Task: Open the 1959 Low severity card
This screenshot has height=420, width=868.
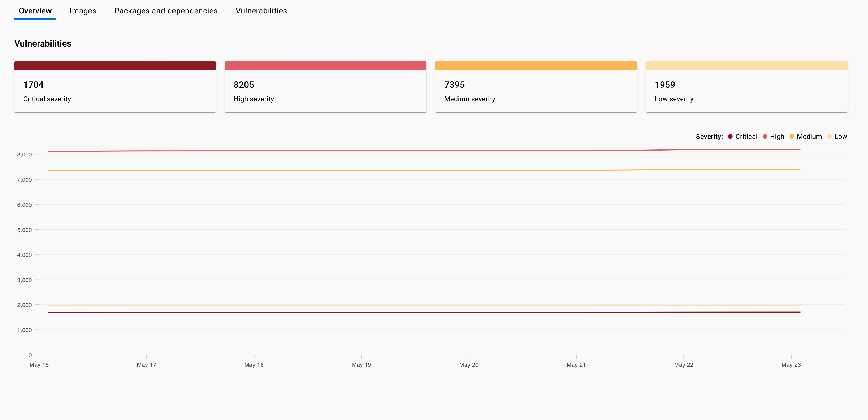Action: click(x=747, y=87)
